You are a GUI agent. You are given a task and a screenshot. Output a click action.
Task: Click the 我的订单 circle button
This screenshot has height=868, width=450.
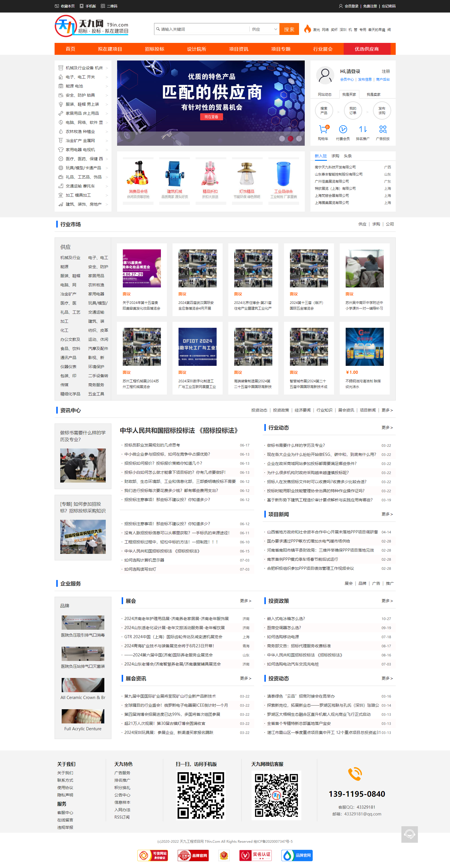pos(353,110)
